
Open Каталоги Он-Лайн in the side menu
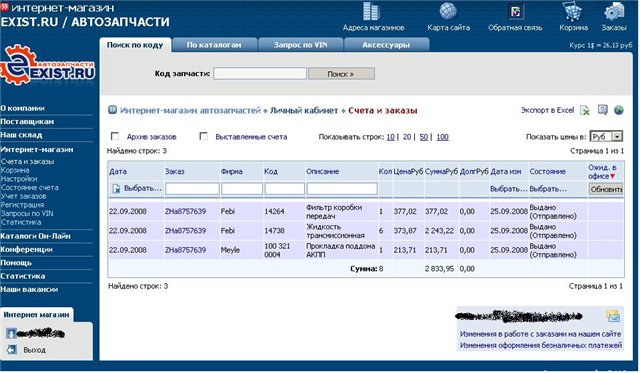tap(35, 236)
